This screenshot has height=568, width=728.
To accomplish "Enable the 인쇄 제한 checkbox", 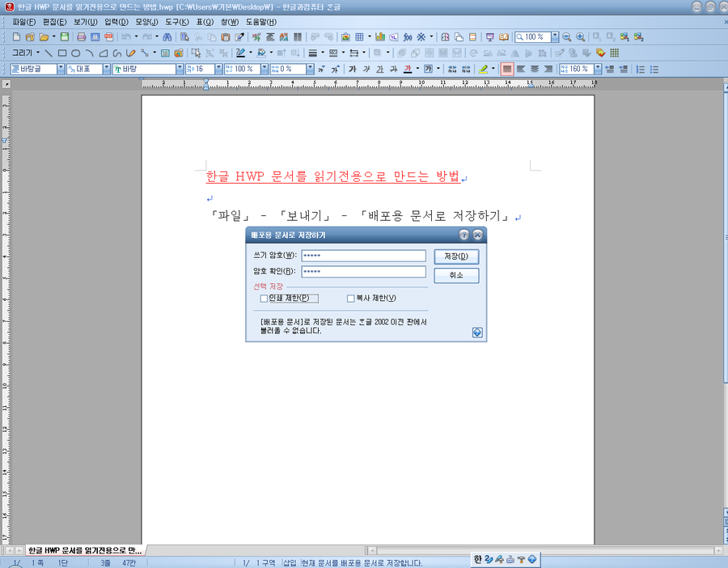I will coord(264,299).
